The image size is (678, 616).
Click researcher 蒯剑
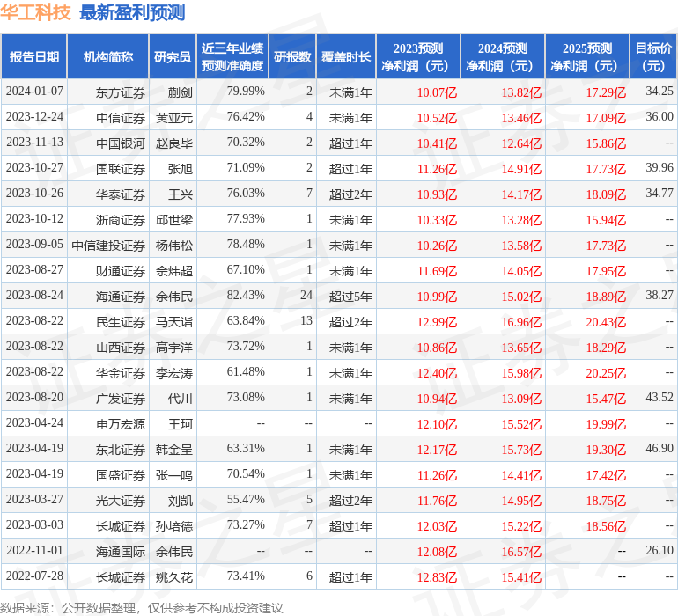tap(180, 92)
